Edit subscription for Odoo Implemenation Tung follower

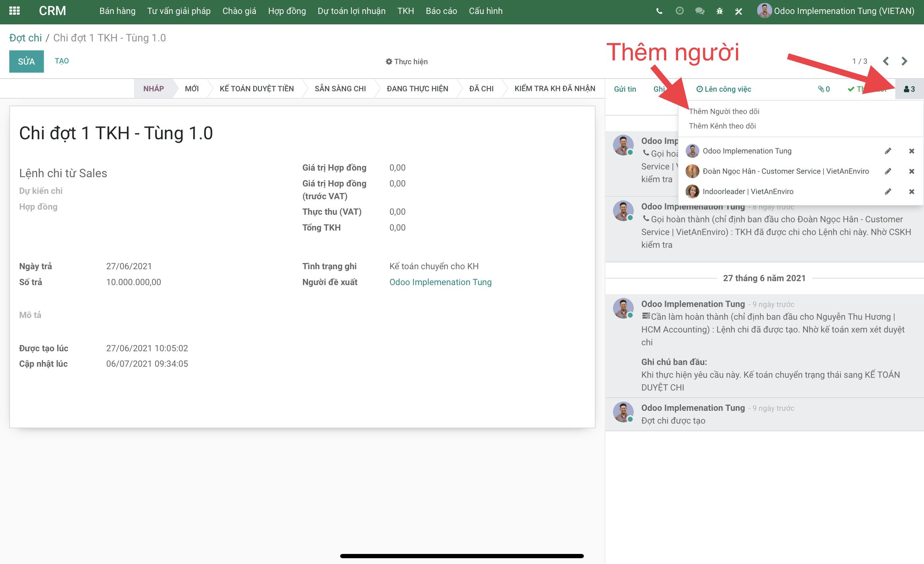point(888,151)
